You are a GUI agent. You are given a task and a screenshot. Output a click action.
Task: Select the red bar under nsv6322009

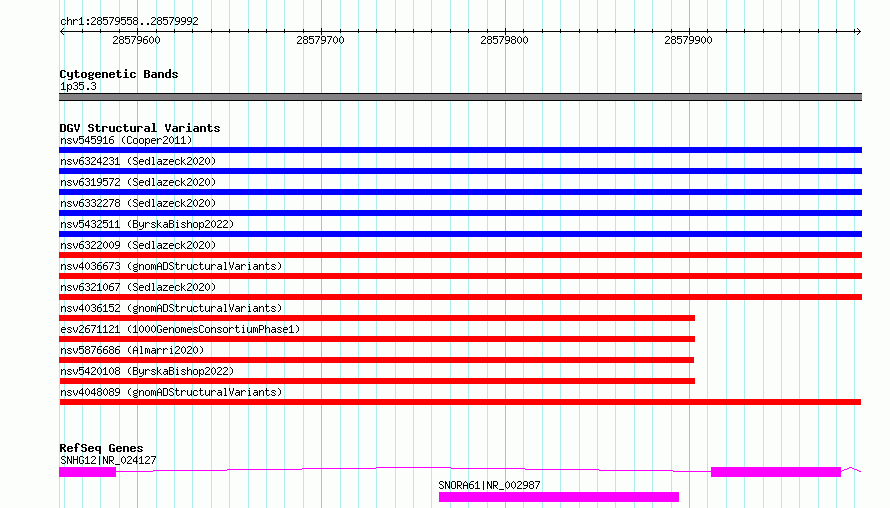click(460, 255)
